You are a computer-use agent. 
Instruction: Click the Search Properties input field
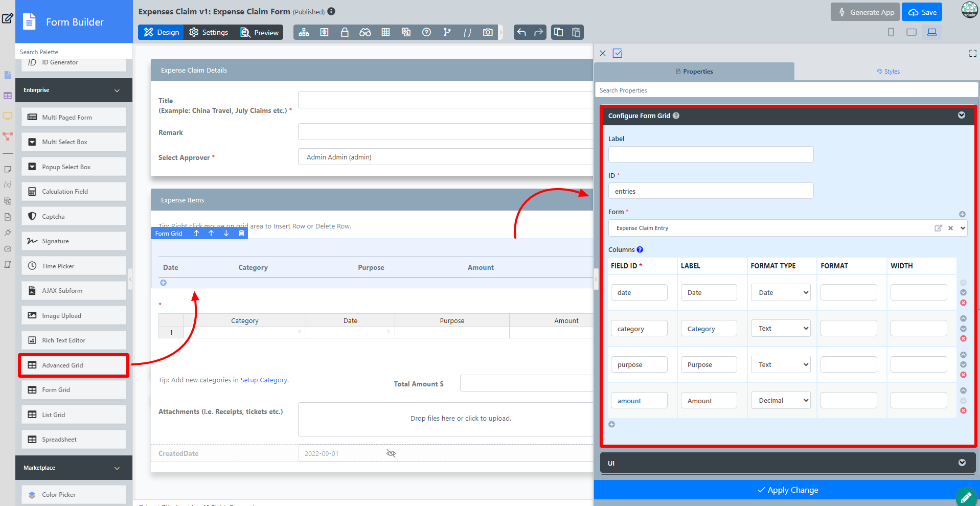pyautogui.click(x=786, y=90)
